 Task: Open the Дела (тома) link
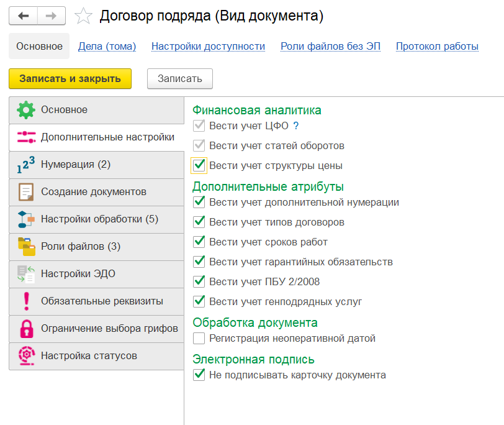pos(107,47)
